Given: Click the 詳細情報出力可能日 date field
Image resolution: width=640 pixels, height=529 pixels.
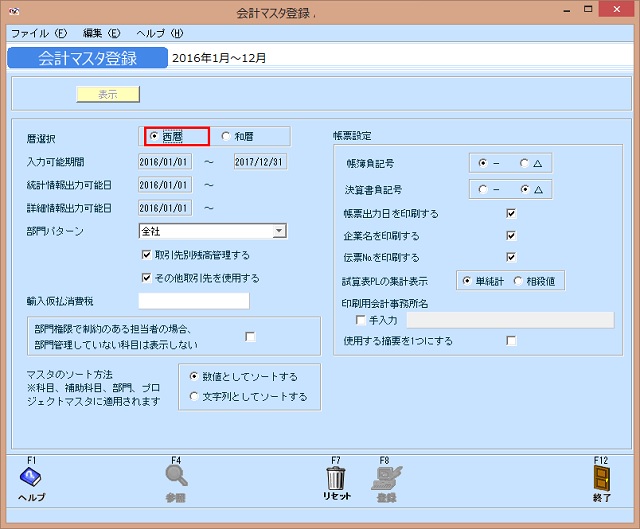Looking at the screenshot, I should (165, 208).
